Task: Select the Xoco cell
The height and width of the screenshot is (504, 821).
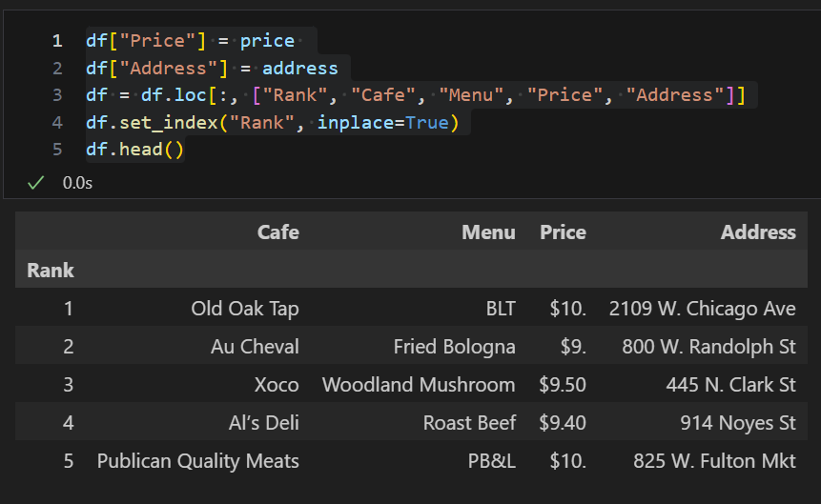Action: (277, 385)
